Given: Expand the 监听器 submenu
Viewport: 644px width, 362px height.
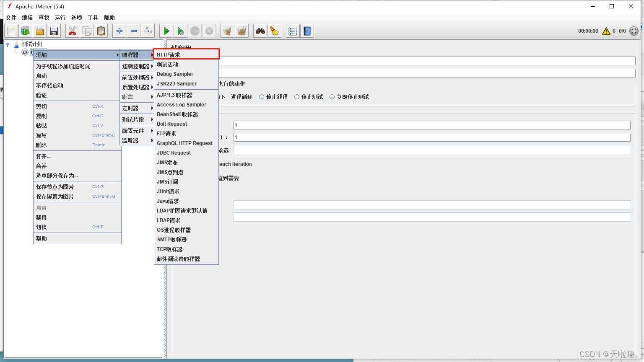Looking at the screenshot, I should coord(137,140).
